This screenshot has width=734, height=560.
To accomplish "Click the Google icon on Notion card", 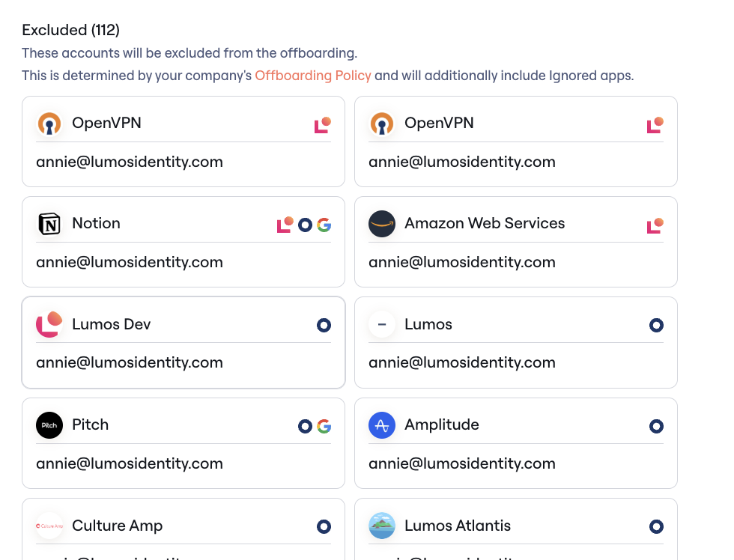I will pyautogui.click(x=324, y=225).
